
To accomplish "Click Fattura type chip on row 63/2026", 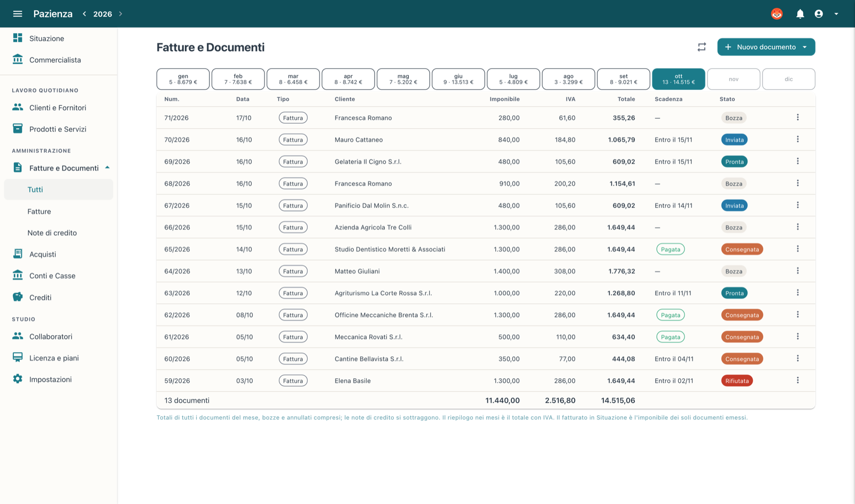I will pyautogui.click(x=293, y=293).
